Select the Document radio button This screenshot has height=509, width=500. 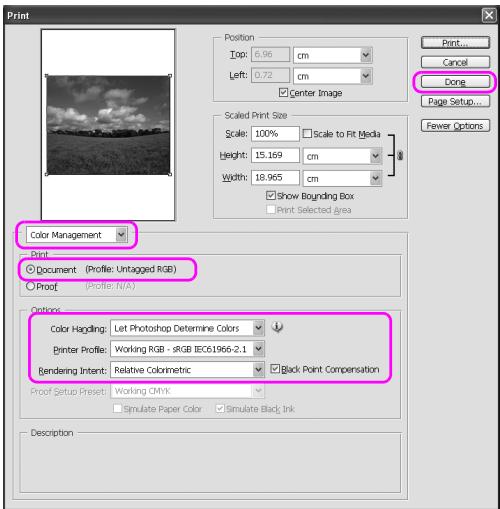coord(30,269)
